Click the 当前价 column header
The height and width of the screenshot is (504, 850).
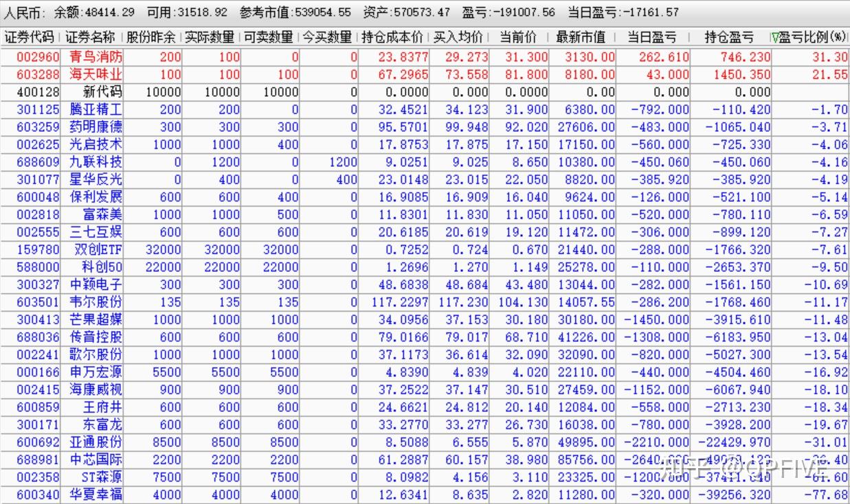(518, 37)
